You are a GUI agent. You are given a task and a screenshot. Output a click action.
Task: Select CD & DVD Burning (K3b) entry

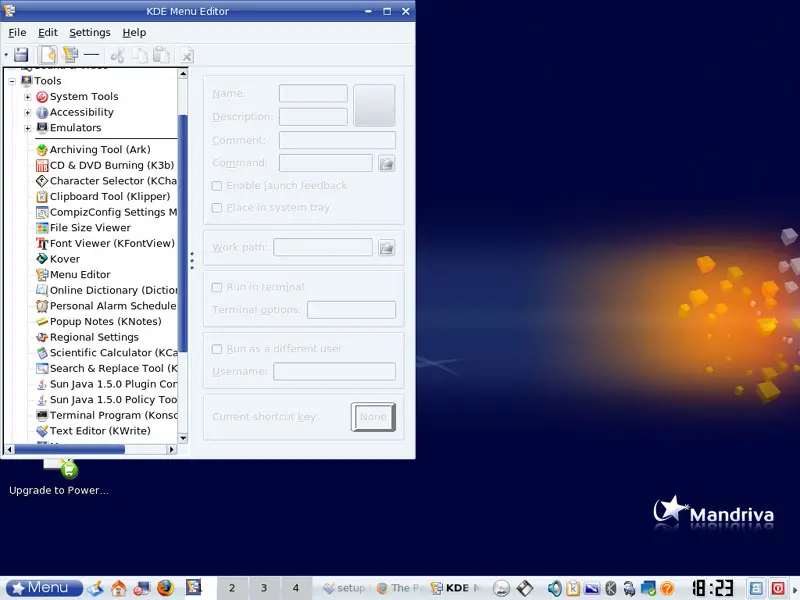click(105, 166)
